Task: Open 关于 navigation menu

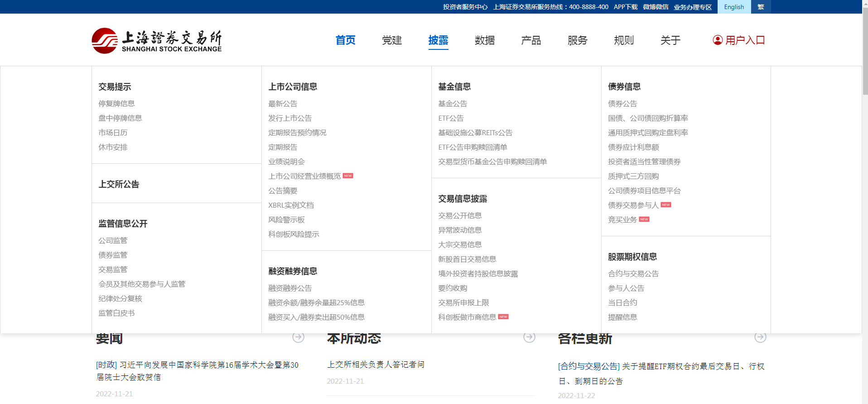Action: pos(670,40)
